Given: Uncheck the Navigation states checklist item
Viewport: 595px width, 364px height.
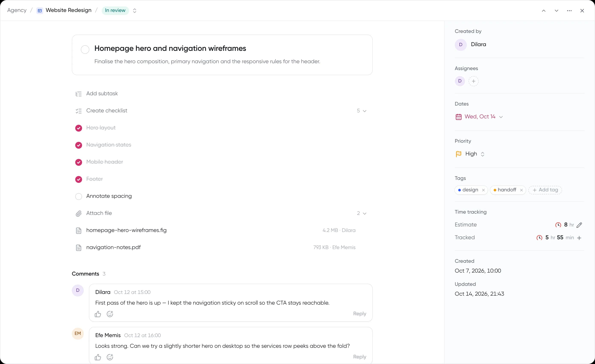Looking at the screenshot, I should click(x=78, y=145).
